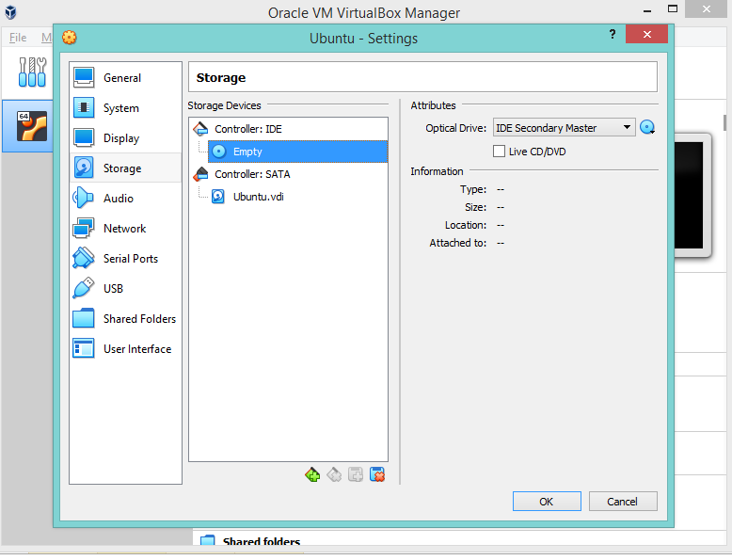This screenshot has width=732, height=560.
Task: Open the settings help question mark
Action: [x=612, y=34]
